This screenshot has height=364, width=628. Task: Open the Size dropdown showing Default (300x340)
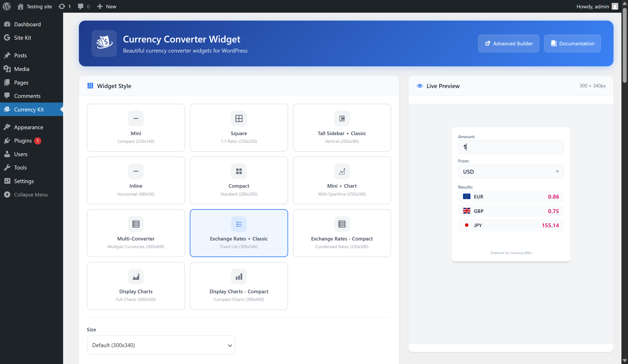click(x=161, y=345)
